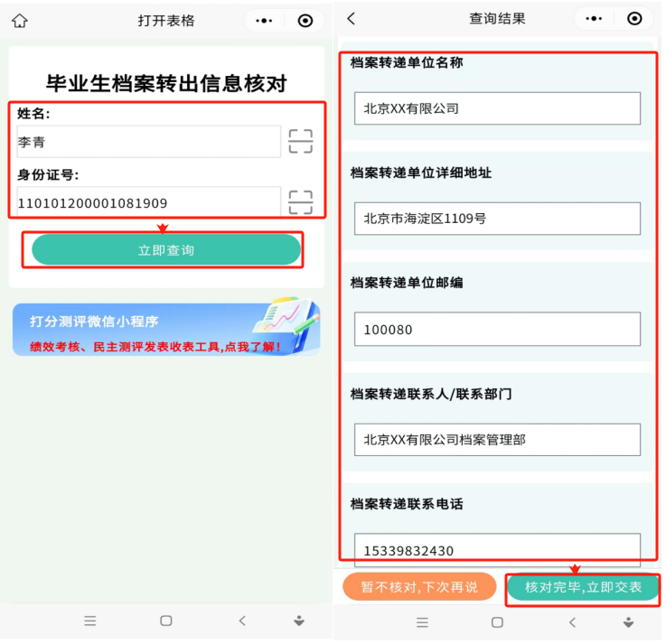Tap the home icon on the 打开表格 screen
Screen dimensions: 666x644
coord(20,21)
